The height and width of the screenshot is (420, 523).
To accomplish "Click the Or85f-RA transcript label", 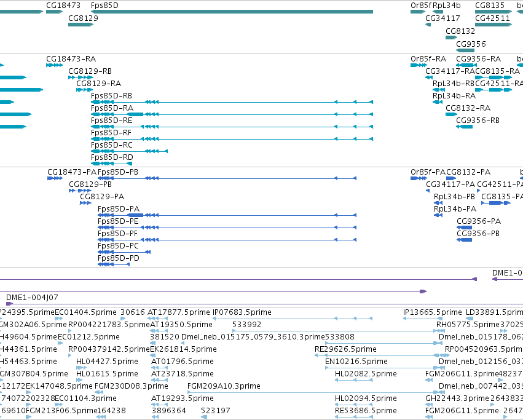I will 428,59.
